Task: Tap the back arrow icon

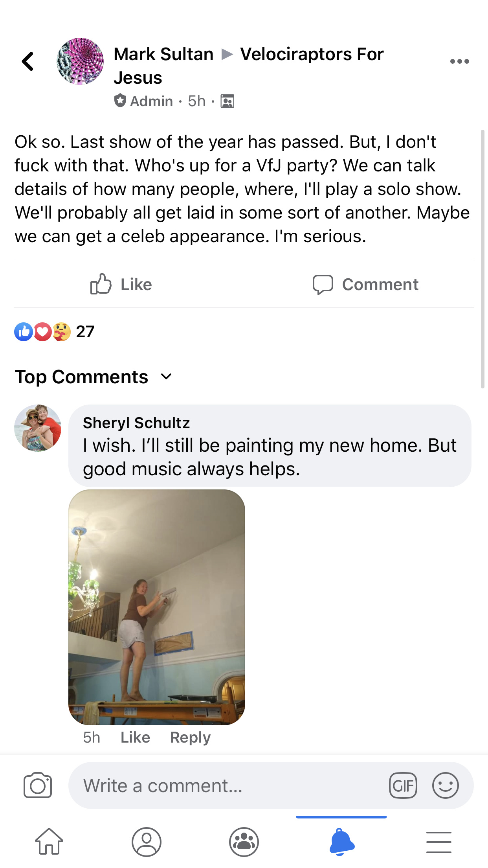Action: click(x=28, y=61)
